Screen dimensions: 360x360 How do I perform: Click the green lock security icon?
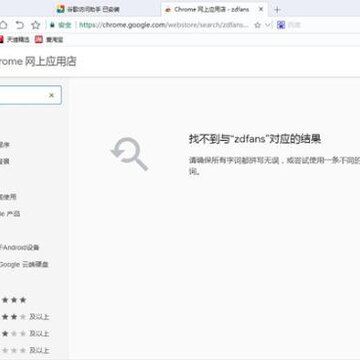click(52, 25)
